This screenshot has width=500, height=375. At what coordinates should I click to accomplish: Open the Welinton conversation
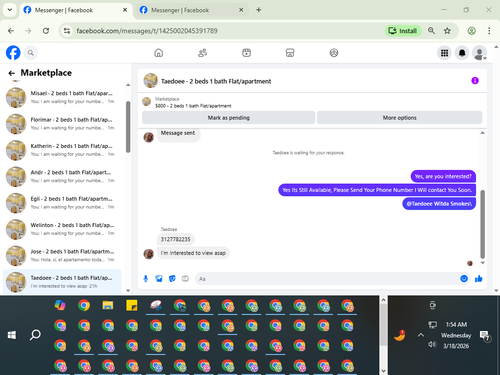point(62,229)
